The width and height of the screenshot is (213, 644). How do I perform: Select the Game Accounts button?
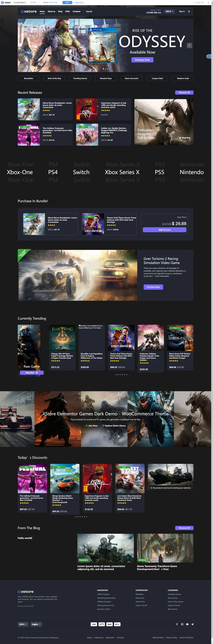pos(131,78)
